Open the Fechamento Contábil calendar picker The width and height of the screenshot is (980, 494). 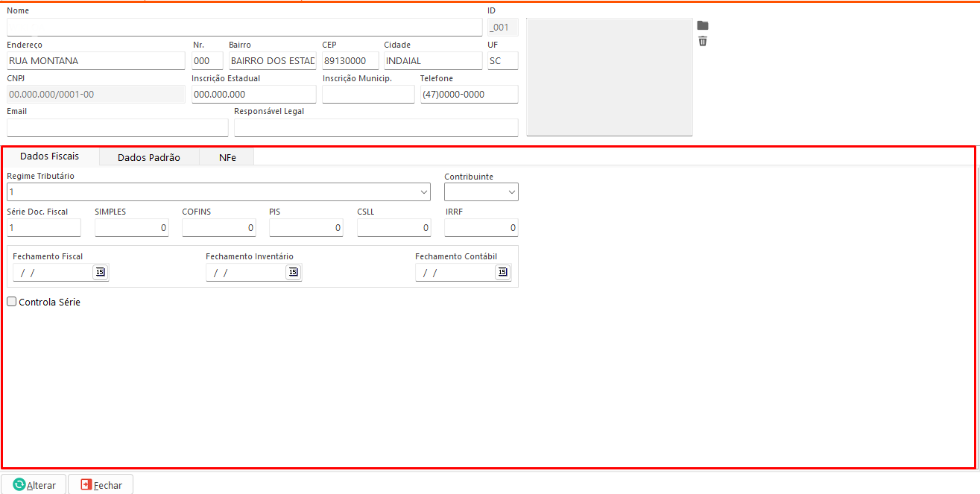click(x=502, y=272)
